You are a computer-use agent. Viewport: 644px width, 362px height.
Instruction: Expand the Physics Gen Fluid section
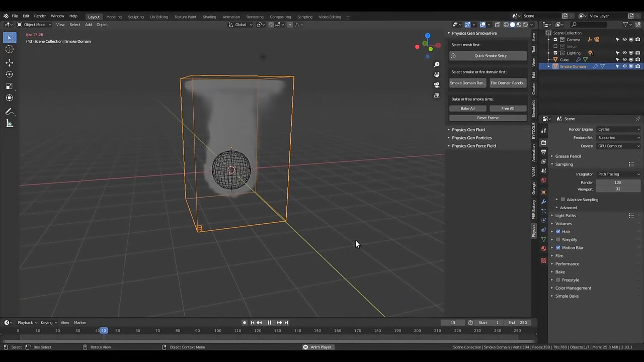(468, 130)
